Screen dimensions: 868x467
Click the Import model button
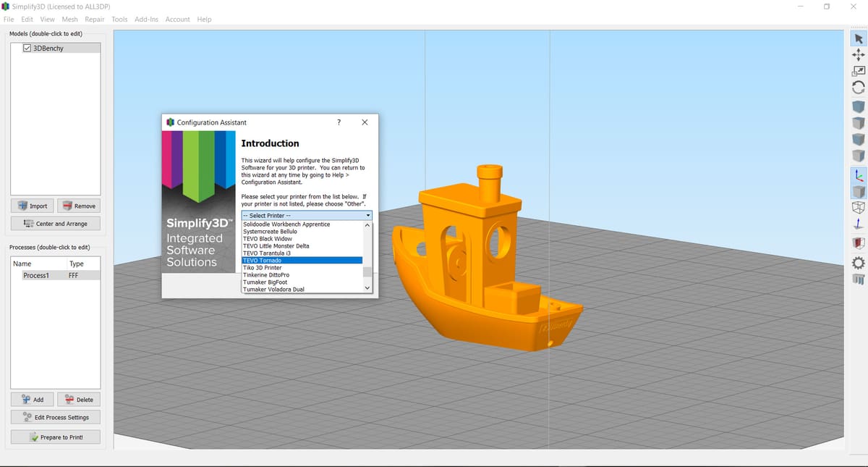[x=32, y=206]
